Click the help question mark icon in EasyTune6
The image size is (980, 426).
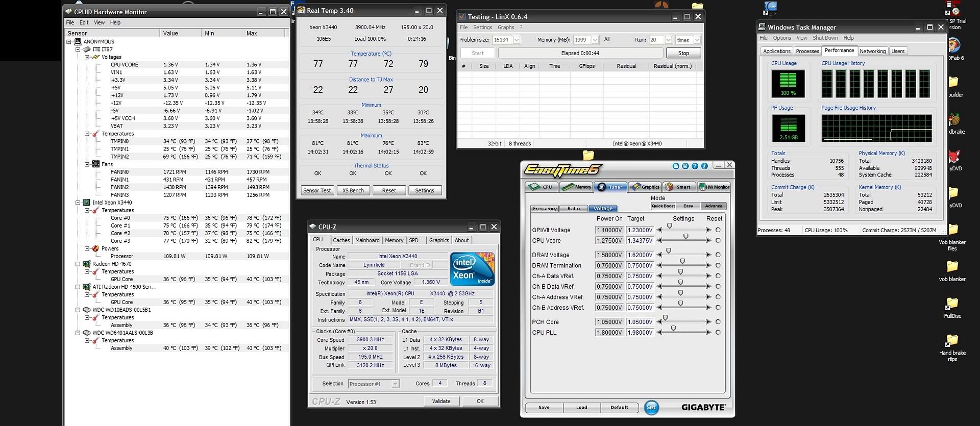pos(695,166)
